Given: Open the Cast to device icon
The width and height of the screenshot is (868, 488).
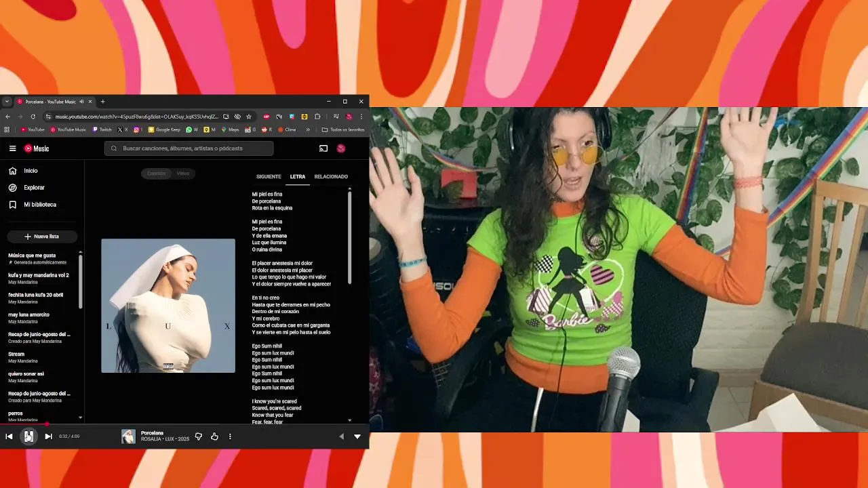Looking at the screenshot, I should point(323,148).
